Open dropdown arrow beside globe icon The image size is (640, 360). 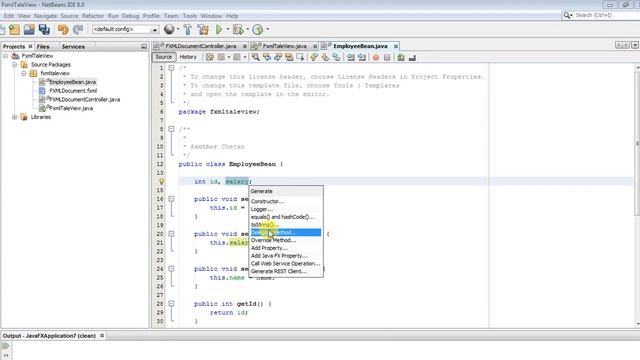[x=178, y=29]
